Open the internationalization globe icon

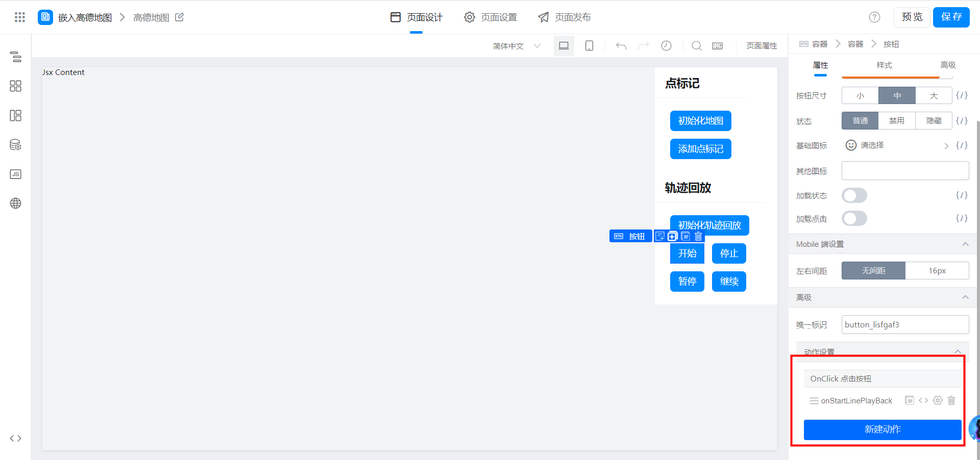[16, 203]
